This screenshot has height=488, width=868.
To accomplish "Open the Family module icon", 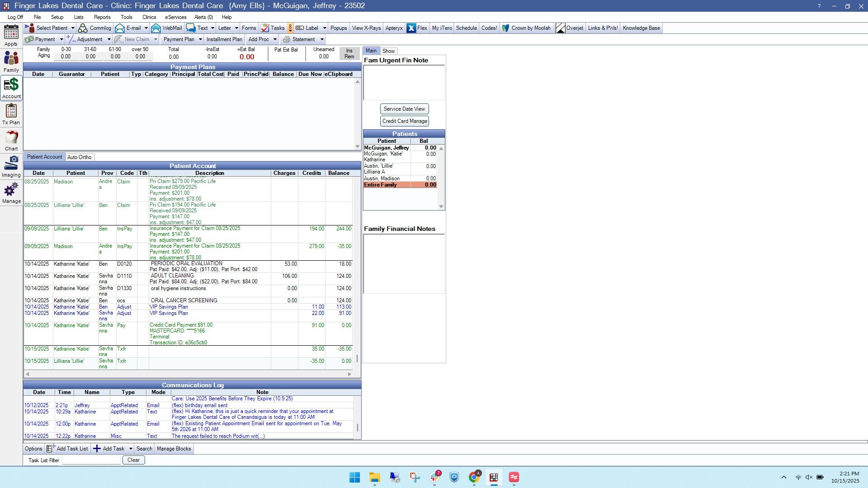I will click(x=11, y=61).
